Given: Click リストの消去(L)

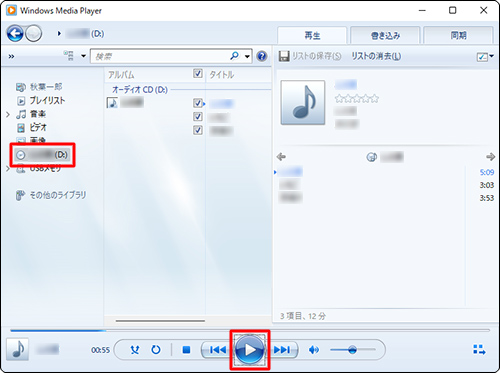Looking at the screenshot, I should pos(376,56).
